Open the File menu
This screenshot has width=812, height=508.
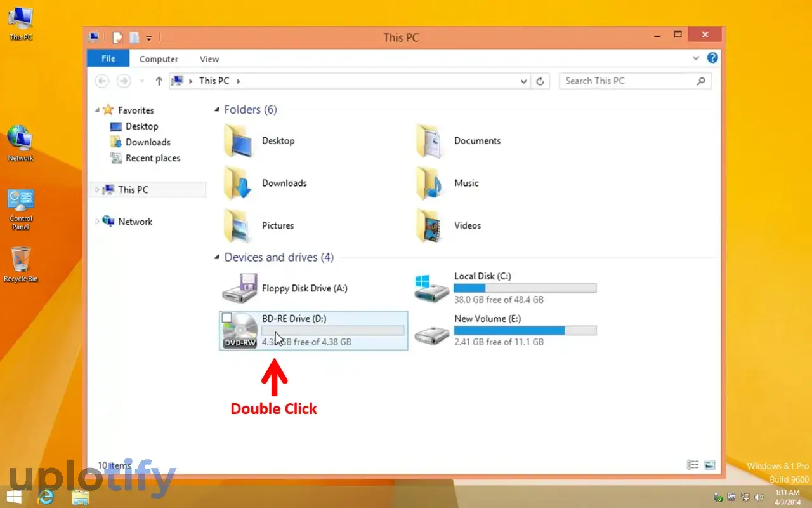(x=108, y=58)
